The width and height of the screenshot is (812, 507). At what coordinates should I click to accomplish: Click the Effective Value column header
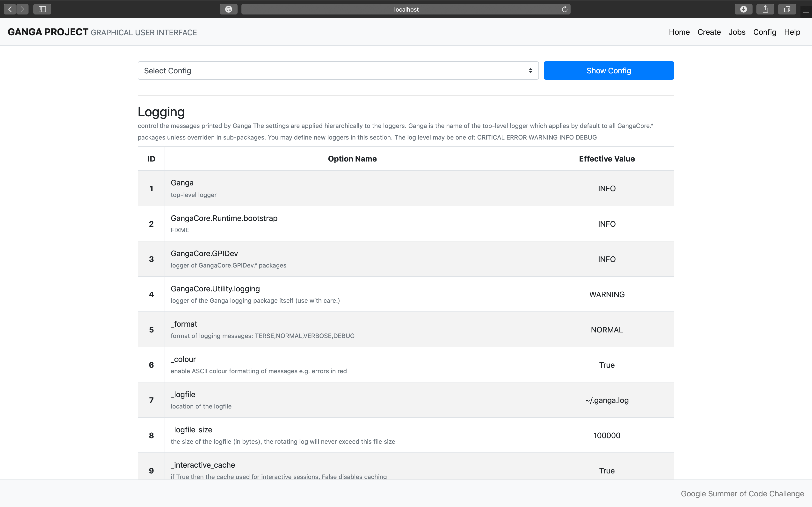pos(607,159)
